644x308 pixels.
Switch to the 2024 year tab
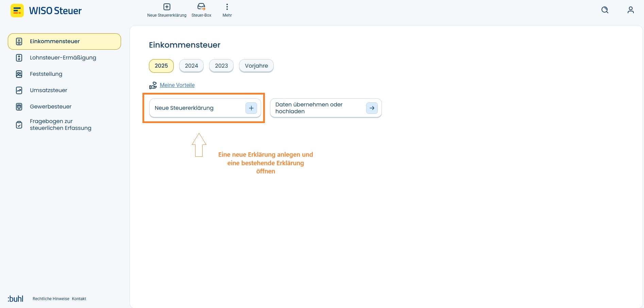(x=191, y=66)
